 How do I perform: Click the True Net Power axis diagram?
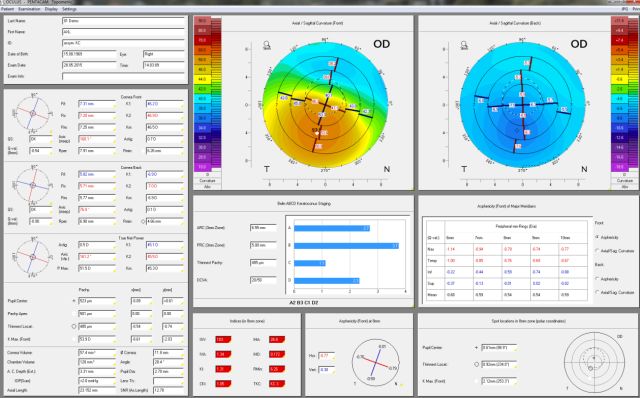click(x=33, y=257)
